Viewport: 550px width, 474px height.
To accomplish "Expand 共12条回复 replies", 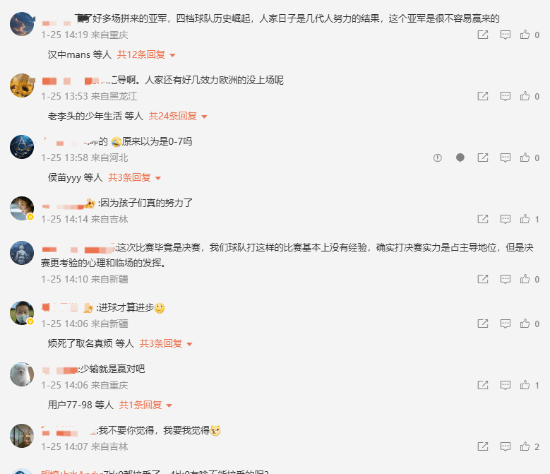I will tap(146, 55).
